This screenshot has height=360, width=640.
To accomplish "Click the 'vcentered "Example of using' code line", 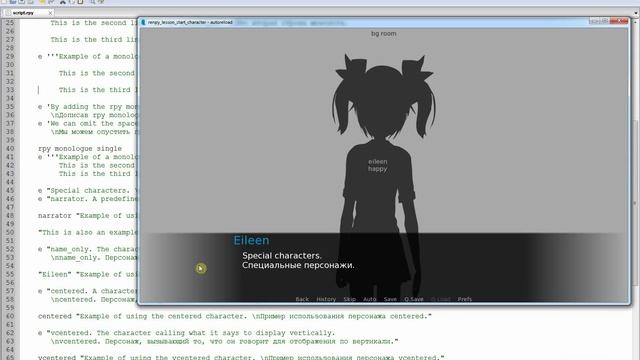I will pos(241,357).
